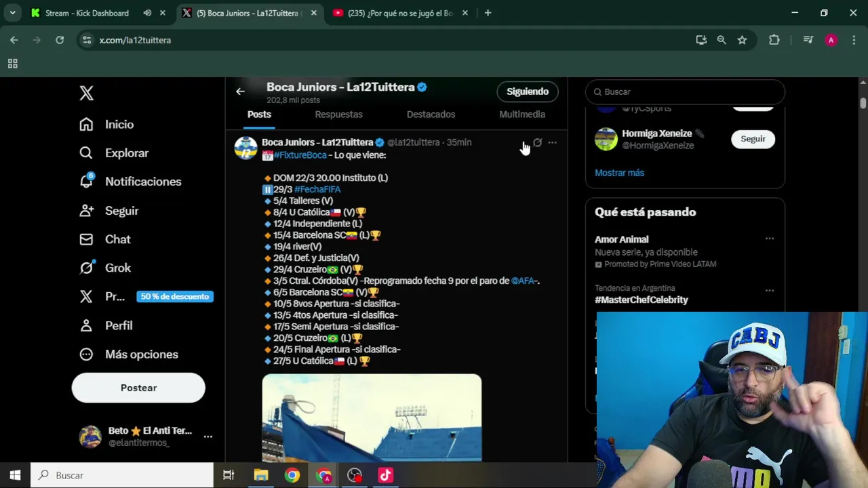Open File Explorer from taskbar

point(261,475)
